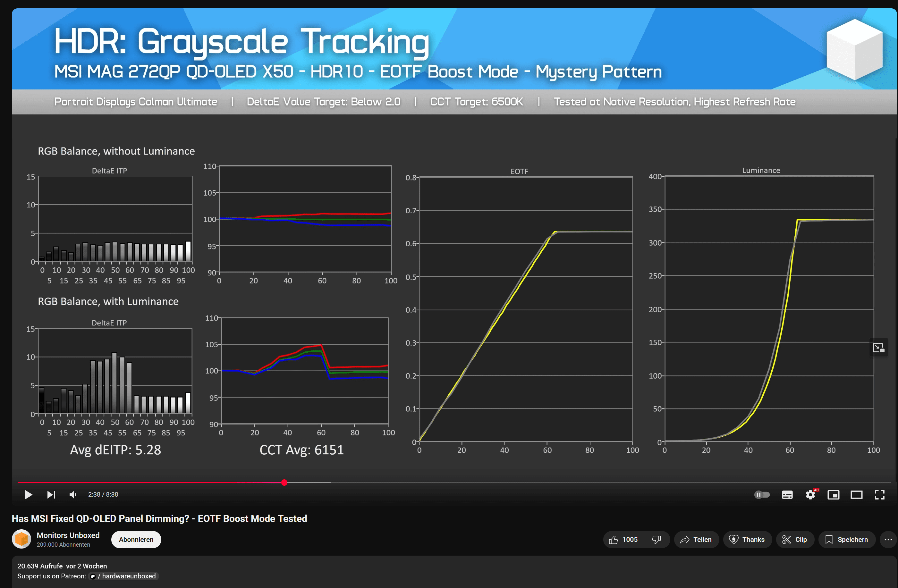Open the more actions three-dot menu
898x588 pixels.
888,539
